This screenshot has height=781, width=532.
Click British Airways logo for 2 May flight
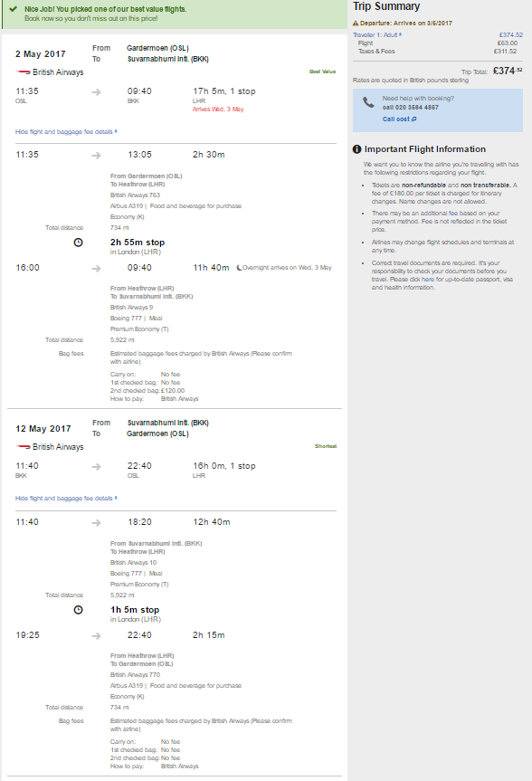[x=24, y=72]
